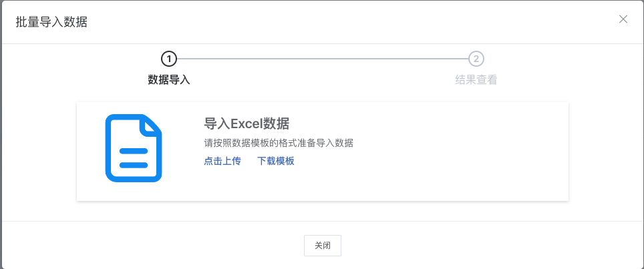Click the 点击上传 upload link

tap(222, 161)
